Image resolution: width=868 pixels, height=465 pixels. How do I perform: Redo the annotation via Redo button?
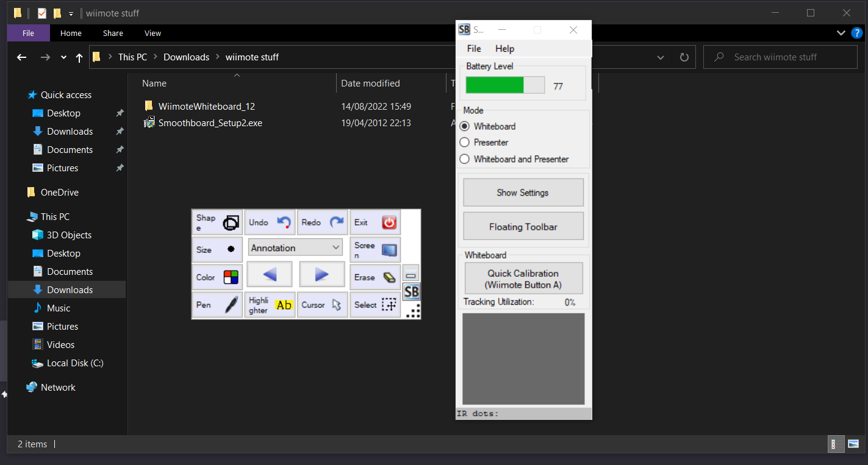pyautogui.click(x=322, y=222)
